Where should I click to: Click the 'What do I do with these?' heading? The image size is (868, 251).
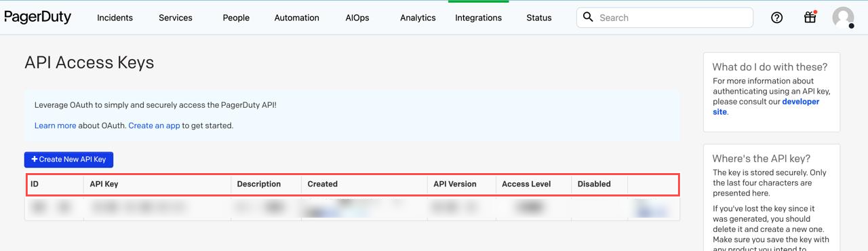click(770, 66)
